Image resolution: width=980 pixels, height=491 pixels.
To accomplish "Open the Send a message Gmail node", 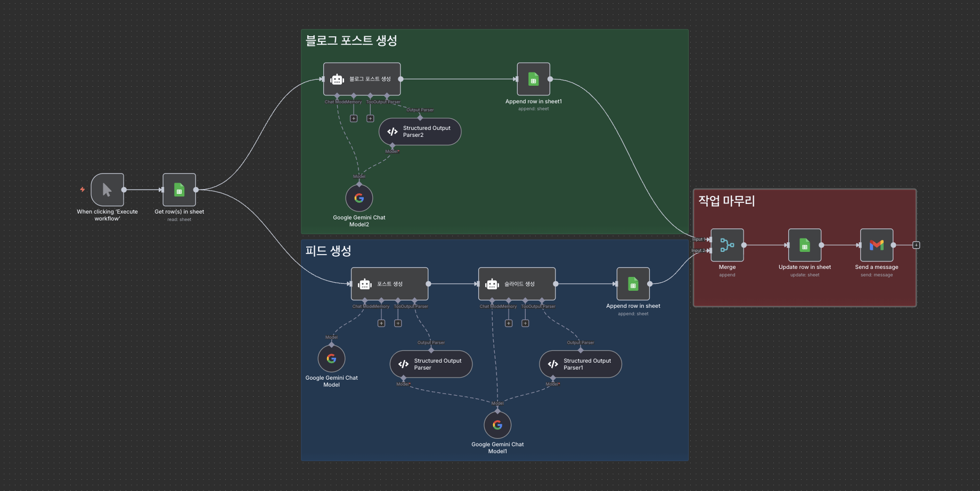I will (x=876, y=245).
